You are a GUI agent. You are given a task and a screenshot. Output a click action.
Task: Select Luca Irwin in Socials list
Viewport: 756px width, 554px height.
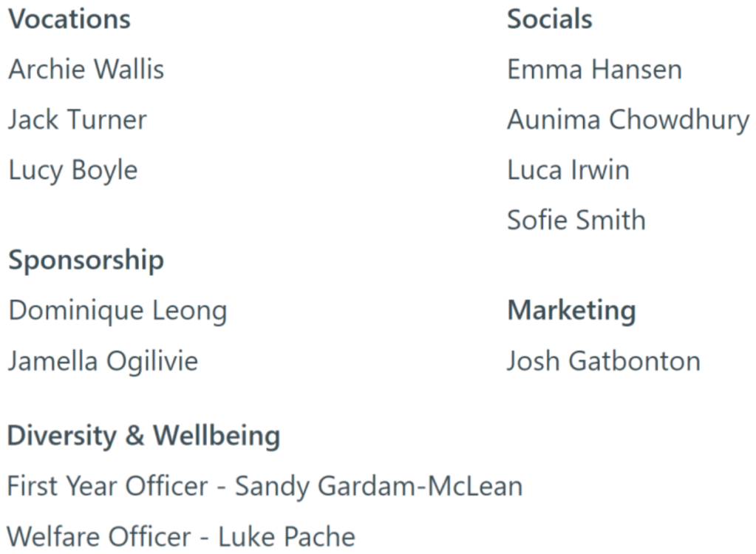[x=568, y=170]
